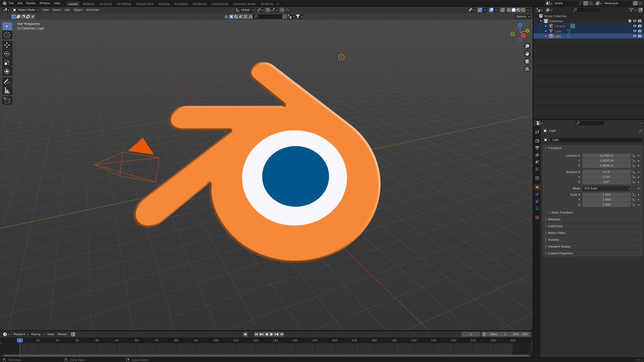
Task: Open the Light data properties tab
Action: [x=537, y=208]
